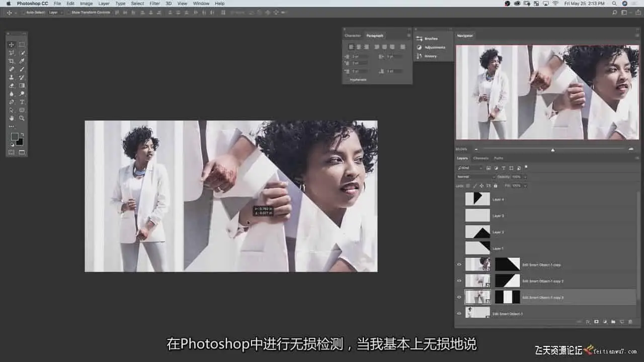Select the Dodge tool
The height and width of the screenshot is (362, 644).
22,94
